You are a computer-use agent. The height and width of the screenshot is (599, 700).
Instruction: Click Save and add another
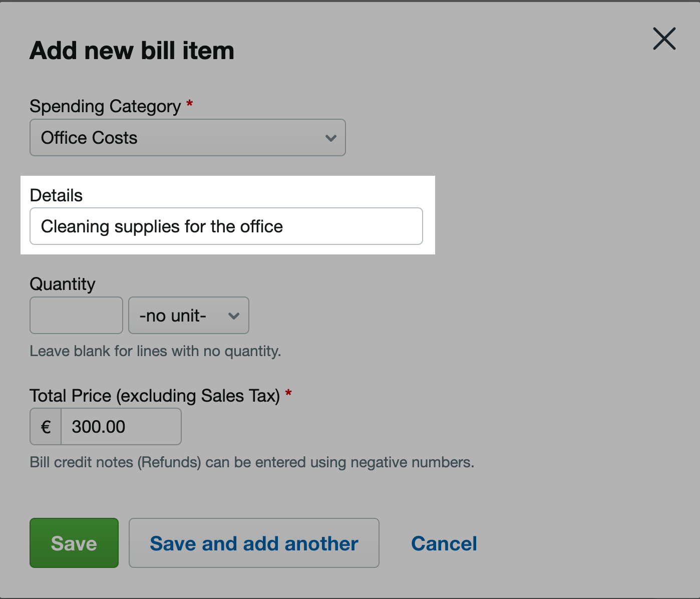click(254, 543)
